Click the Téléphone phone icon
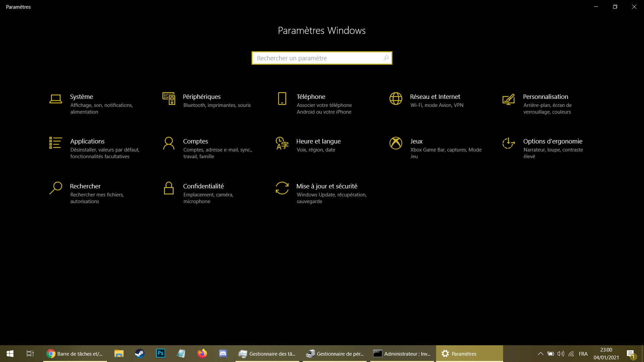Image resolution: width=644 pixels, height=362 pixels. (282, 99)
